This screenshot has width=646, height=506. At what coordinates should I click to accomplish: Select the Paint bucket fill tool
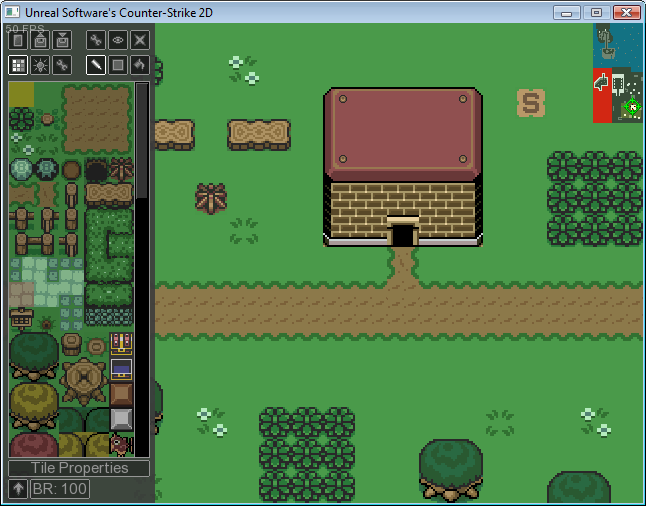coord(140,65)
